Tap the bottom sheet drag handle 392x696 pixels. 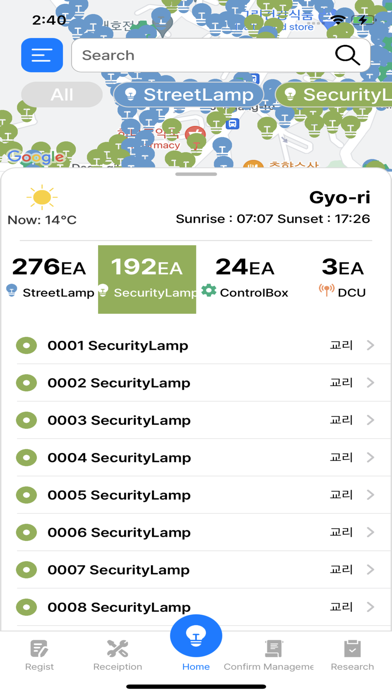(196, 174)
